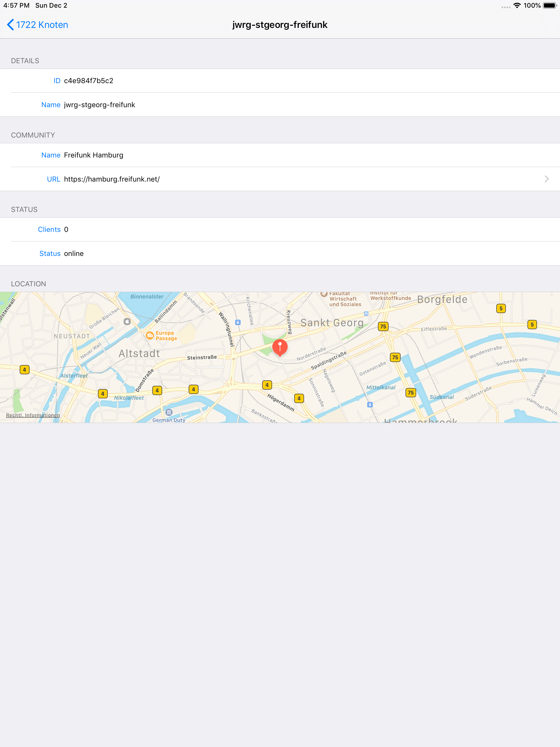This screenshot has height=747, width=560.
Task: Tap the Wi-Fi status bar icon
Action: [517, 5]
